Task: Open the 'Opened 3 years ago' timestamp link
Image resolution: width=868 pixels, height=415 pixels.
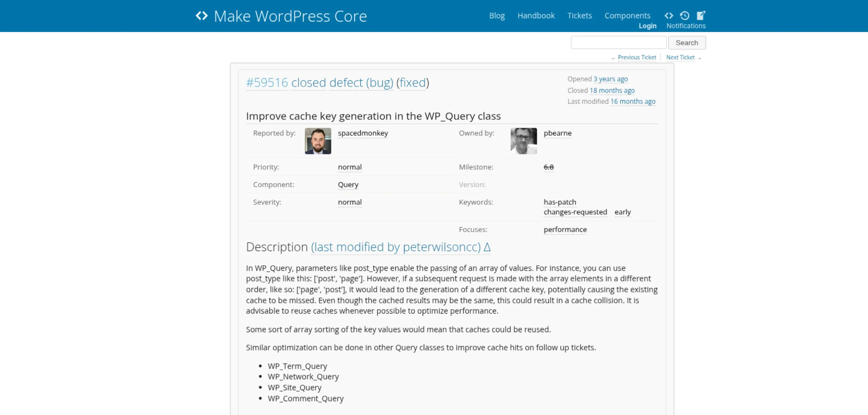Action: 611,79
